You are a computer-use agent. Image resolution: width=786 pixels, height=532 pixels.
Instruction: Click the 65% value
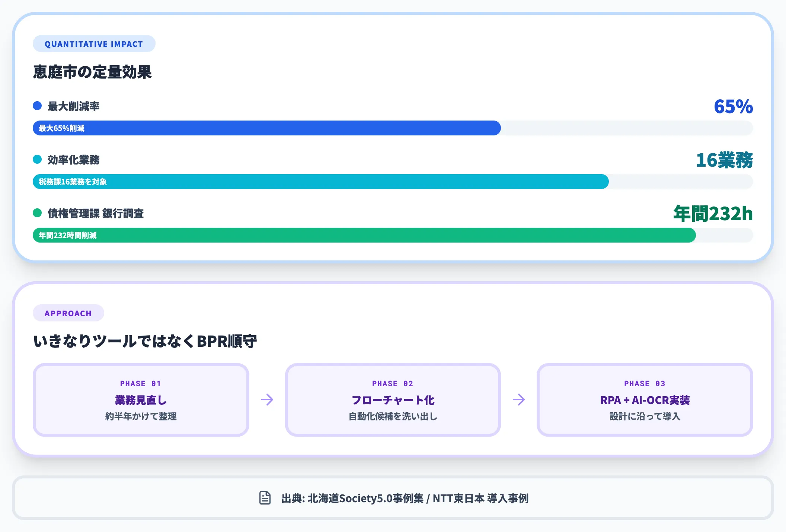(x=734, y=106)
